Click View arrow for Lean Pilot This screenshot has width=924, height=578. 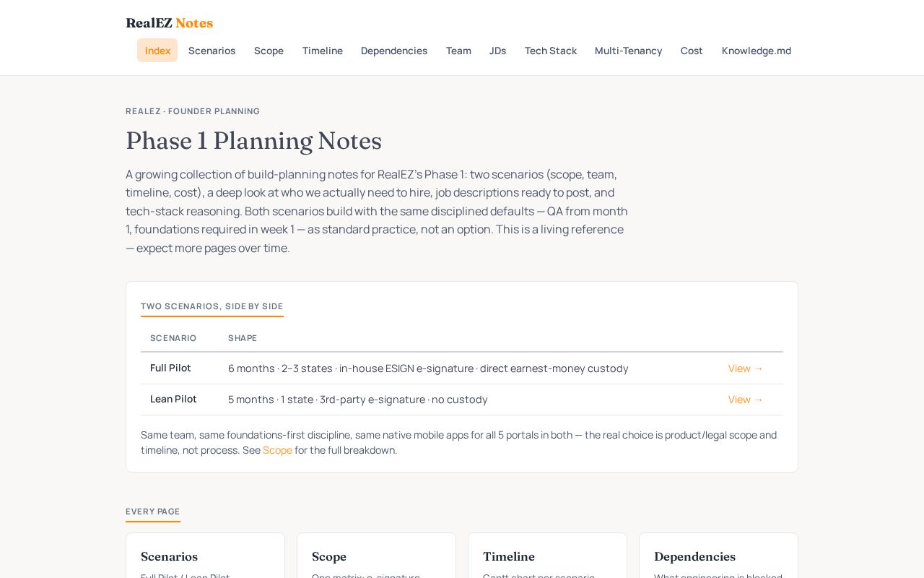746,400
